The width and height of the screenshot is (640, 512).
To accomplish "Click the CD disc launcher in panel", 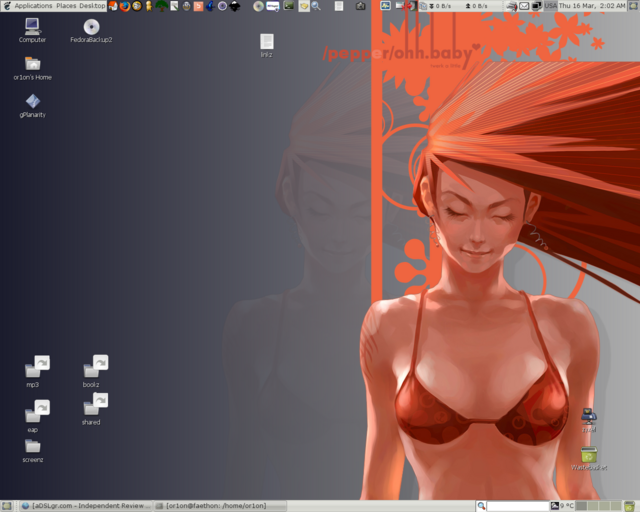I will (x=258, y=6).
